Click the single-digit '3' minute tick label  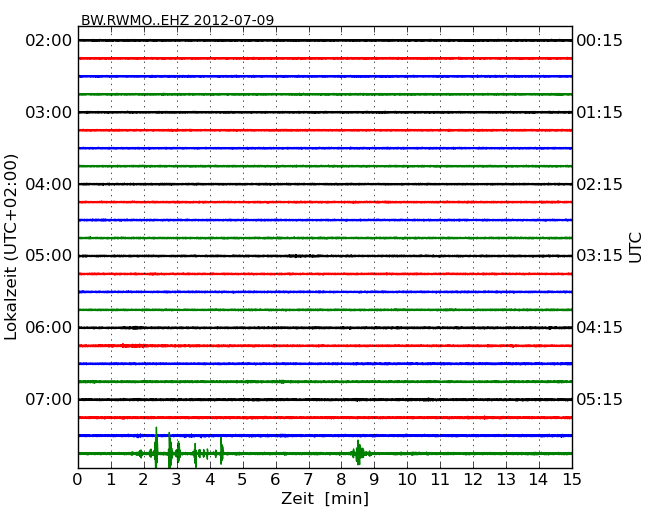177,479
